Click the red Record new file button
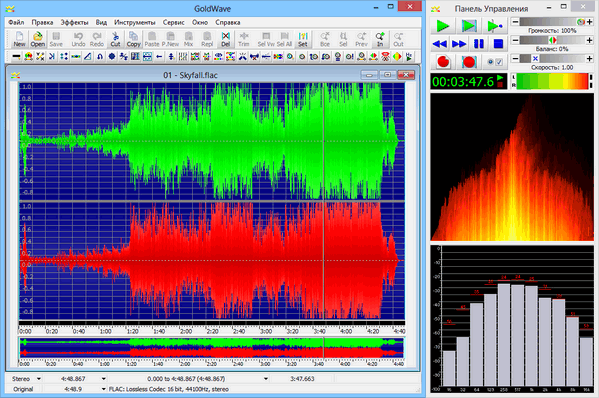Viewport: 599px width, 398px height. click(x=443, y=62)
